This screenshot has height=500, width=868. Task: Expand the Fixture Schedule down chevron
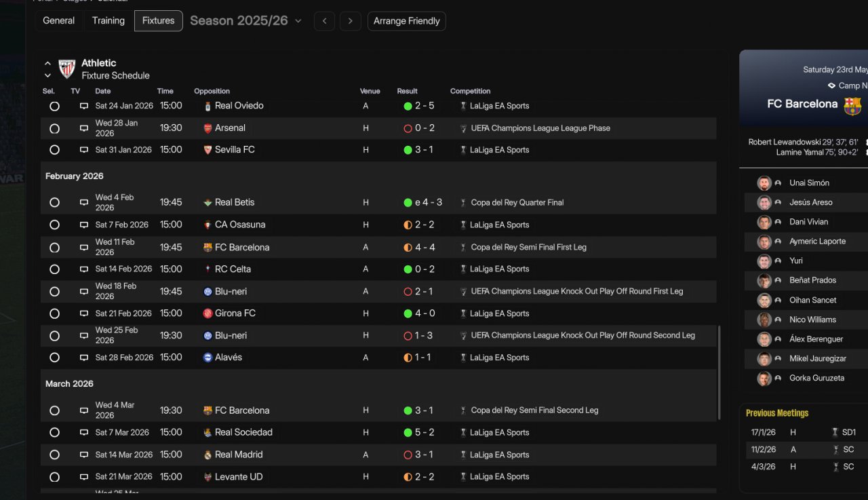tap(47, 76)
